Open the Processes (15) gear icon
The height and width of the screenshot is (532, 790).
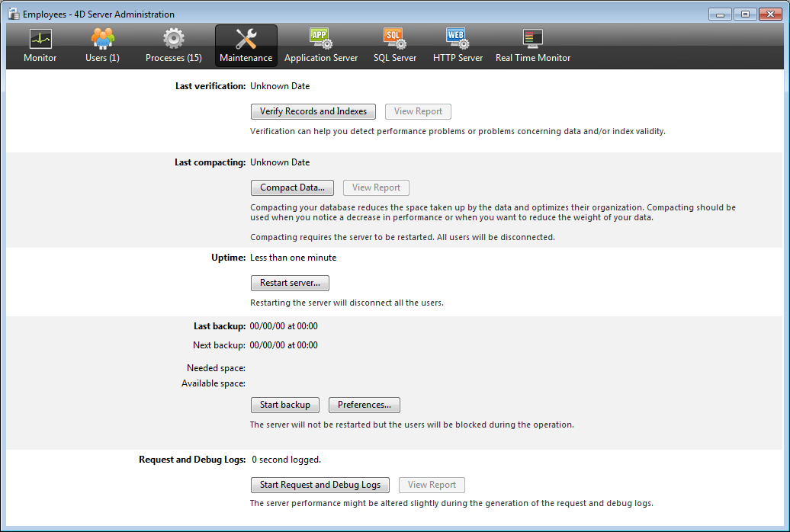click(173, 39)
